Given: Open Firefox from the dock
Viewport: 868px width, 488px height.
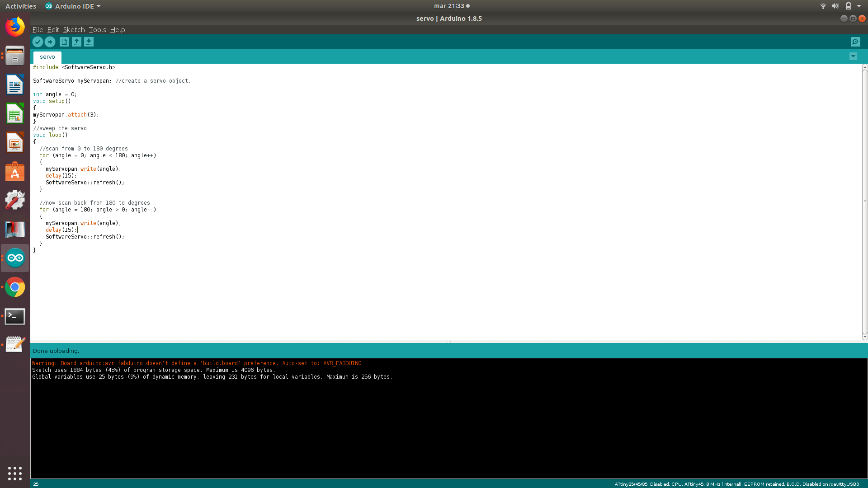Looking at the screenshot, I should (x=15, y=27).
